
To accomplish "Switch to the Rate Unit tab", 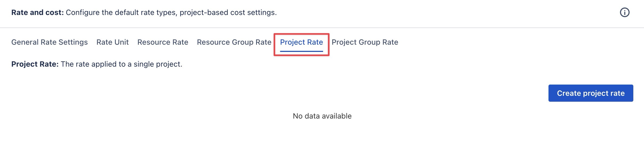I will [112, 42].
